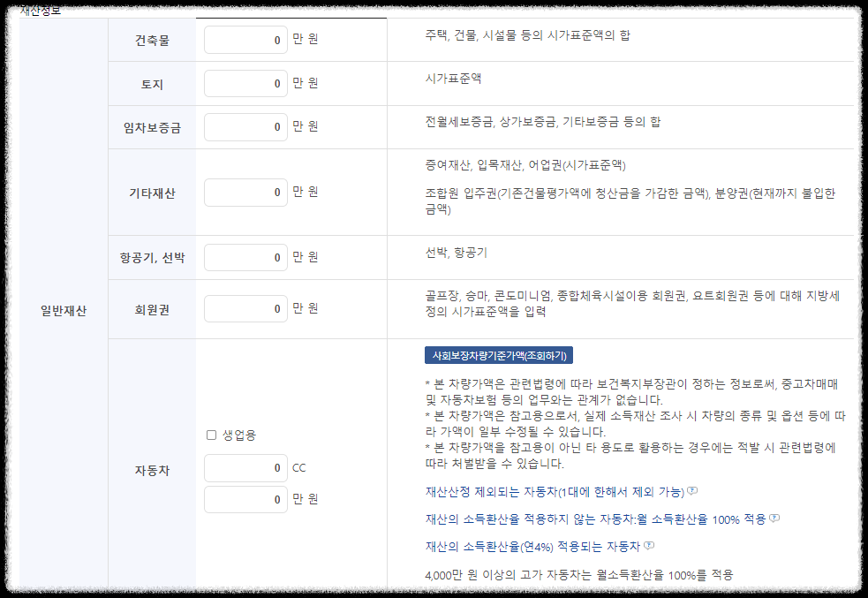The image size is (868, 598).
Task: Click the 토지 amount input field
Action: [x=245, y=83]
